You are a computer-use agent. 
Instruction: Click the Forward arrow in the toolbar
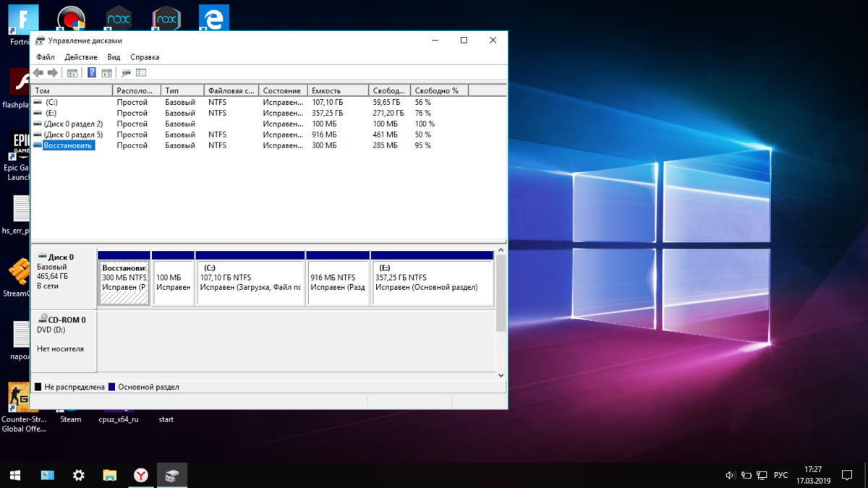[53, 73]
